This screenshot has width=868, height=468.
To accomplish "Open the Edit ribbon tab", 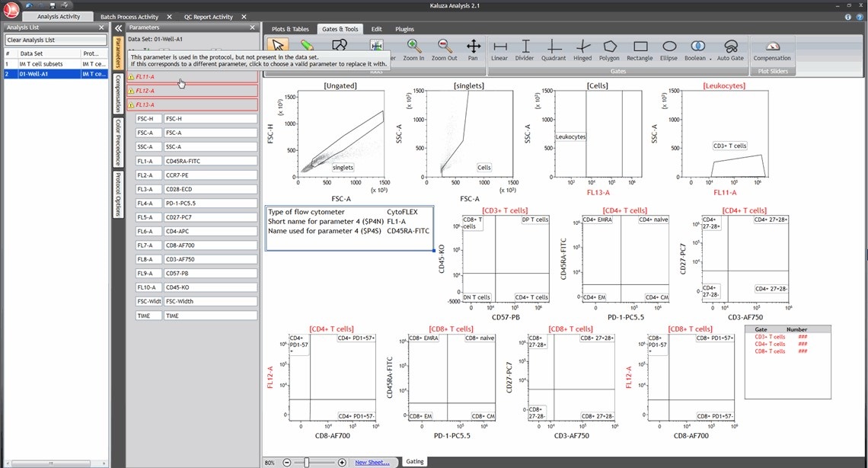I will click(376, 29).
